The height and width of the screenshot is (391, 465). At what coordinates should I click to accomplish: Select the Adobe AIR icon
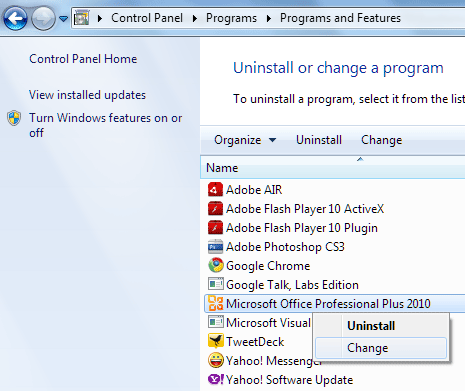215,189
